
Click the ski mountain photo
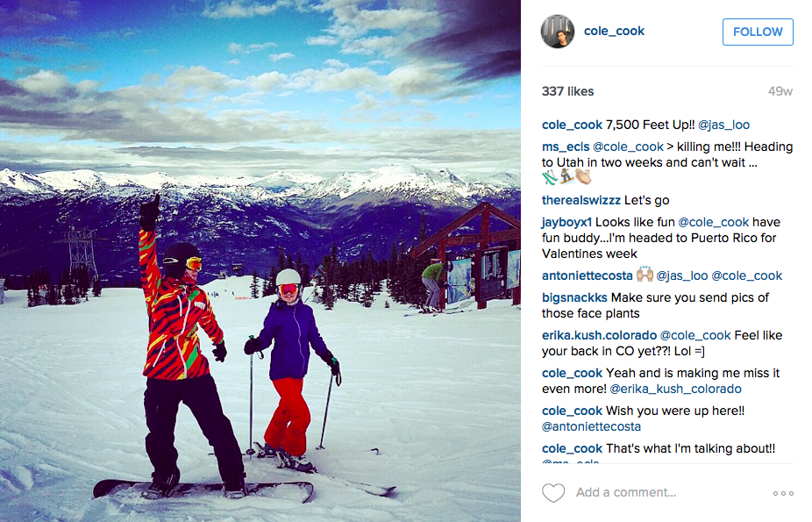click(x=260, y=261)
